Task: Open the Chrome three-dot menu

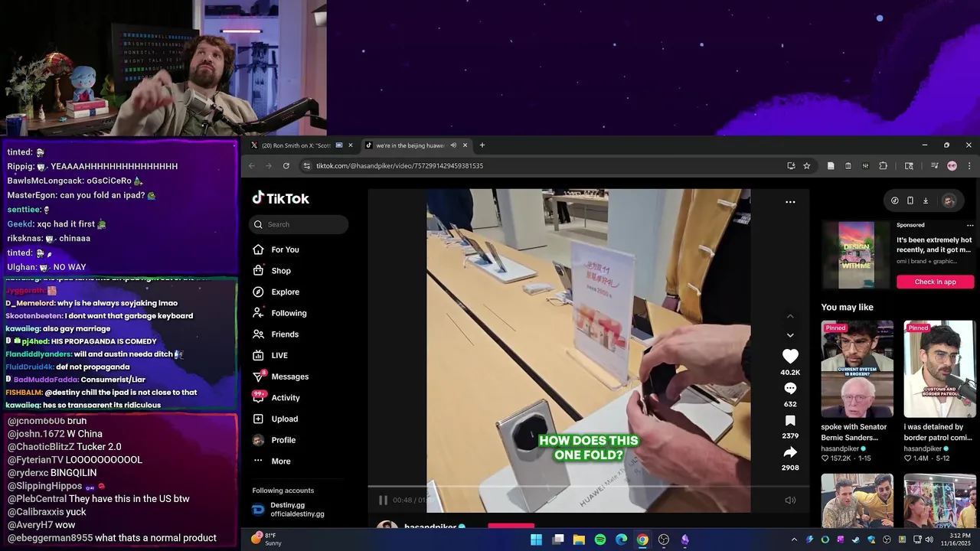Action: point(969,165)
